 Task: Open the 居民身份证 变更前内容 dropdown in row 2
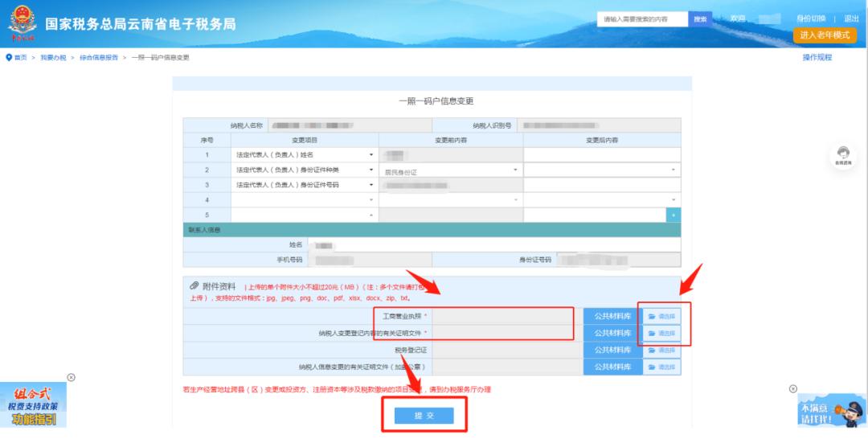451,170
